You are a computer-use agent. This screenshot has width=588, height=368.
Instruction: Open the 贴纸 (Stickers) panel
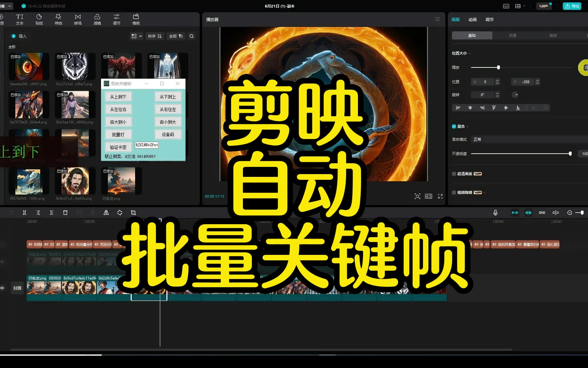39,19
